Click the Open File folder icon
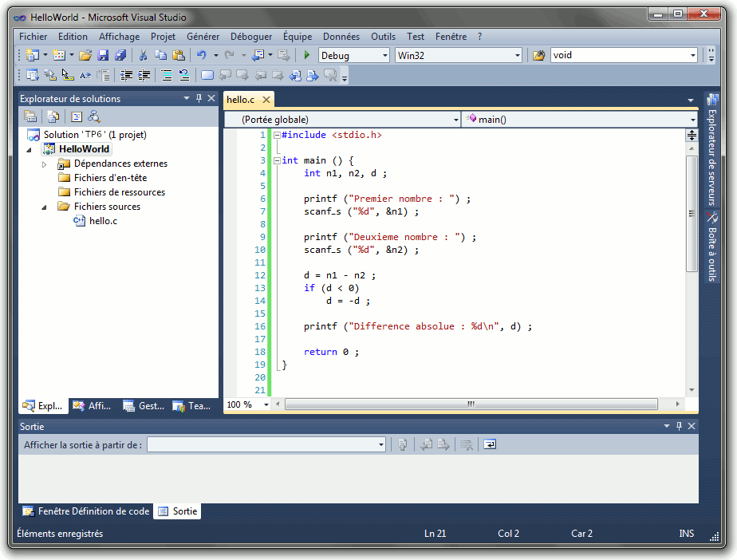The height and width of the screenshot is (560, 737). [85, 56]
